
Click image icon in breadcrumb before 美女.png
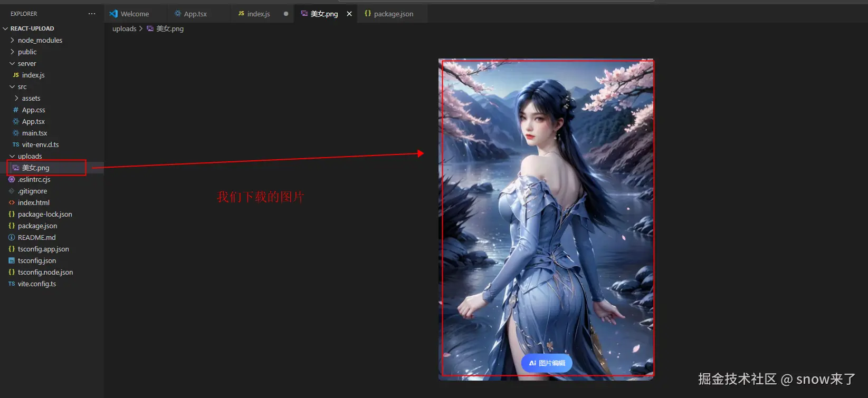point(150,28)
